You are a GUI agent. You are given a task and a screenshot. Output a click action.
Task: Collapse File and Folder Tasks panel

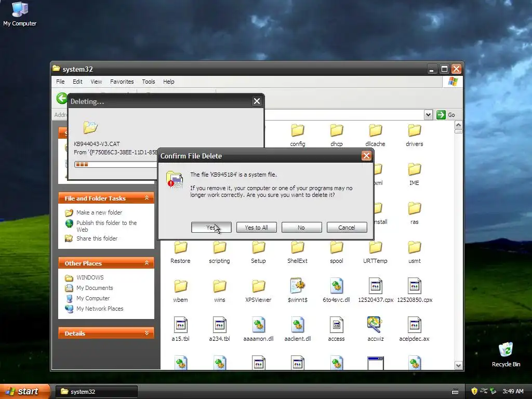(x=147, y=198)
